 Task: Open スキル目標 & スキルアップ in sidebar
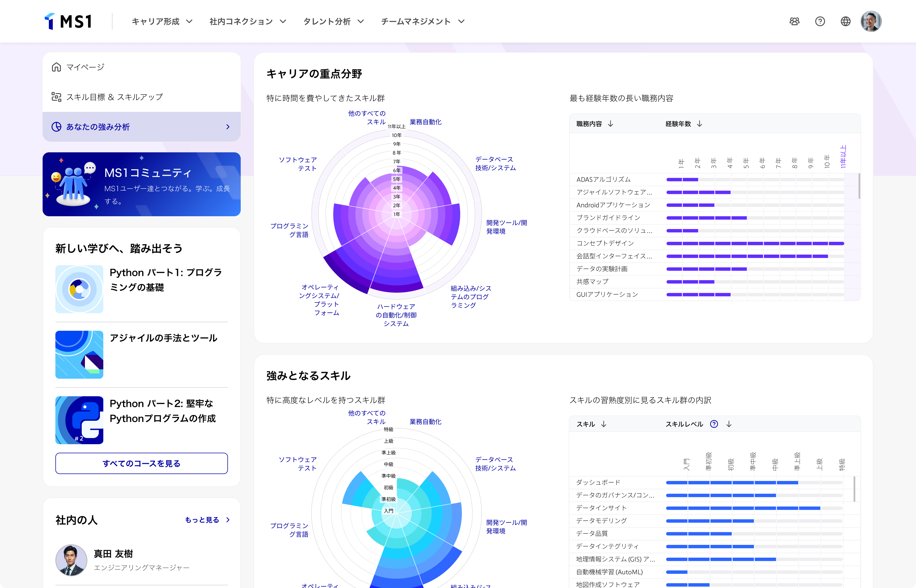pyautogui.click(x=142, y=97)
